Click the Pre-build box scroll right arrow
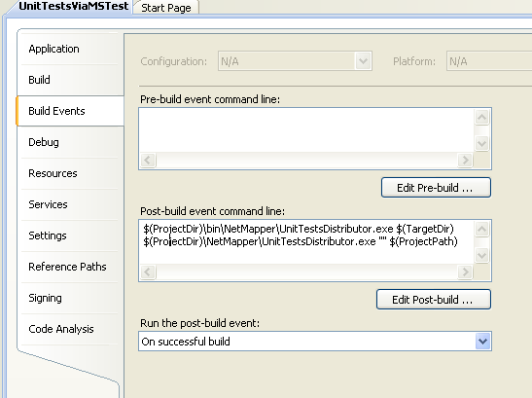This screenshot has height=398, width=532. coord(465,160)
